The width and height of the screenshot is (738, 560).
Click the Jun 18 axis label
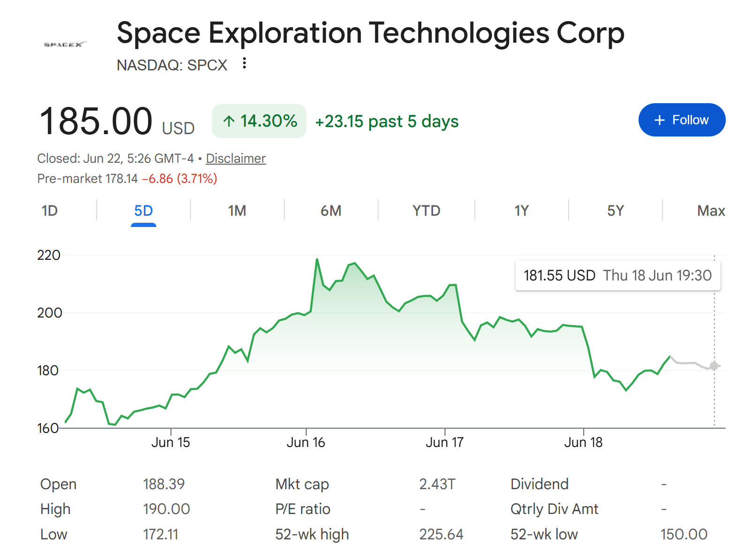click(x=583, y=442)
